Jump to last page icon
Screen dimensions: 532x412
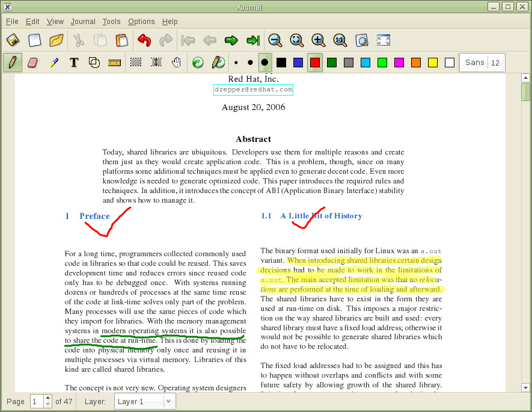253,40
